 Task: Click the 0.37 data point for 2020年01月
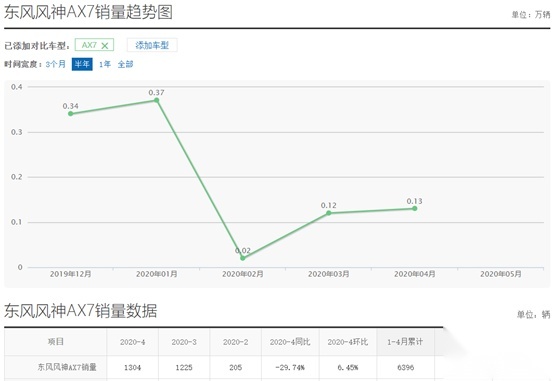157,100
